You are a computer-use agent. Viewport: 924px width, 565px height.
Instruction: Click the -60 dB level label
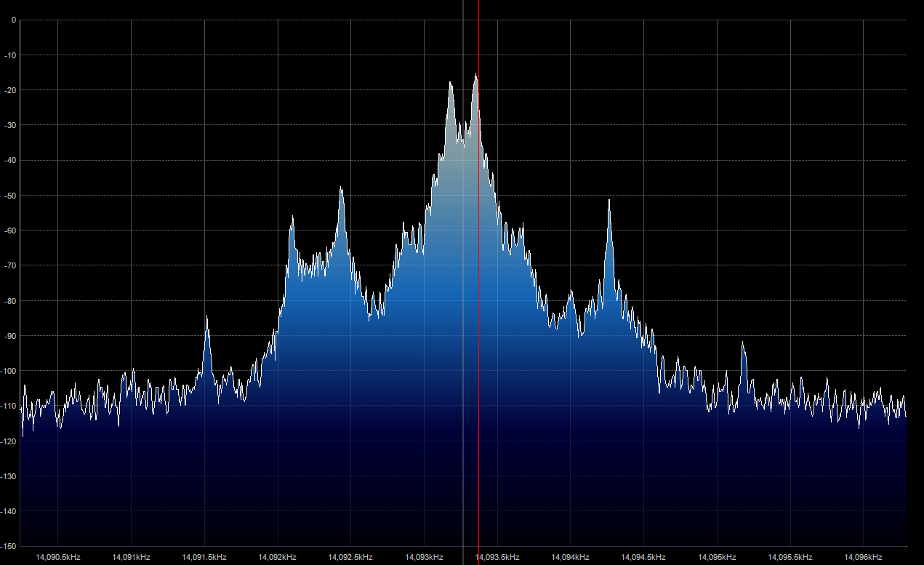(11, 231)
